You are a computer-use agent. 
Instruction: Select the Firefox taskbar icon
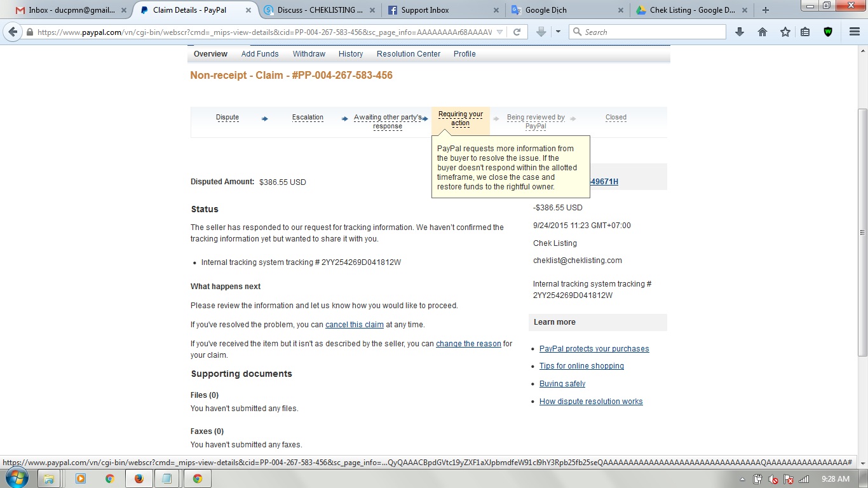[x=139, y=479]
